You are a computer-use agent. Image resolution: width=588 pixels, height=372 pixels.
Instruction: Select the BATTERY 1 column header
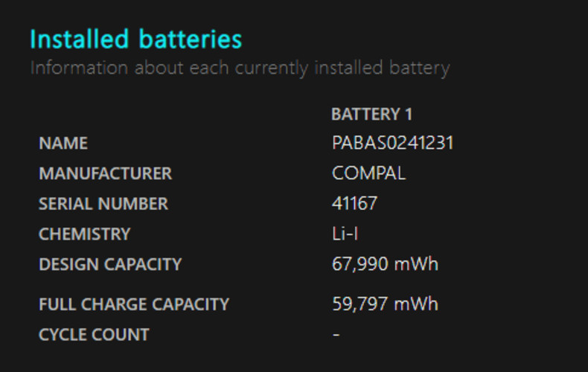click(372, 114)
